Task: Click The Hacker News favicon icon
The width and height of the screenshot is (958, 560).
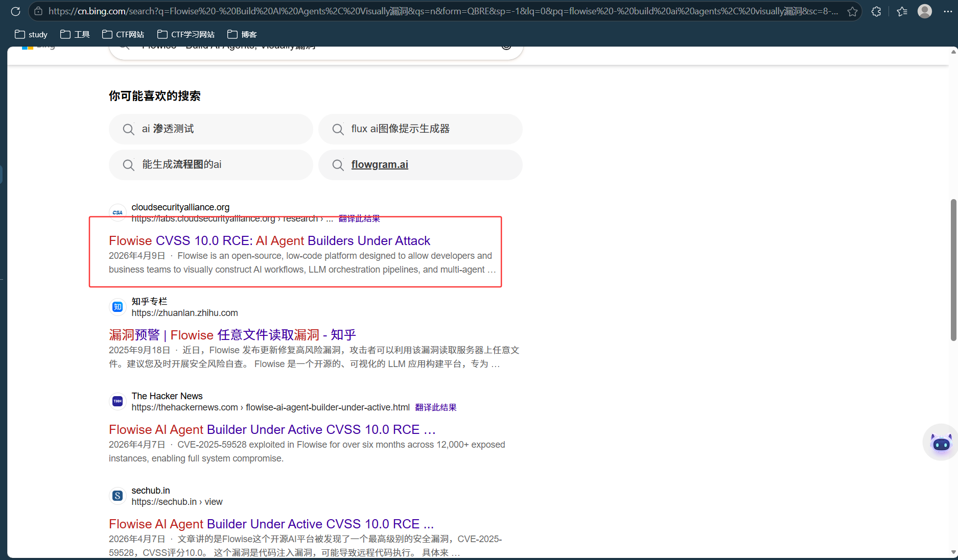Action: tap(118, 401)
